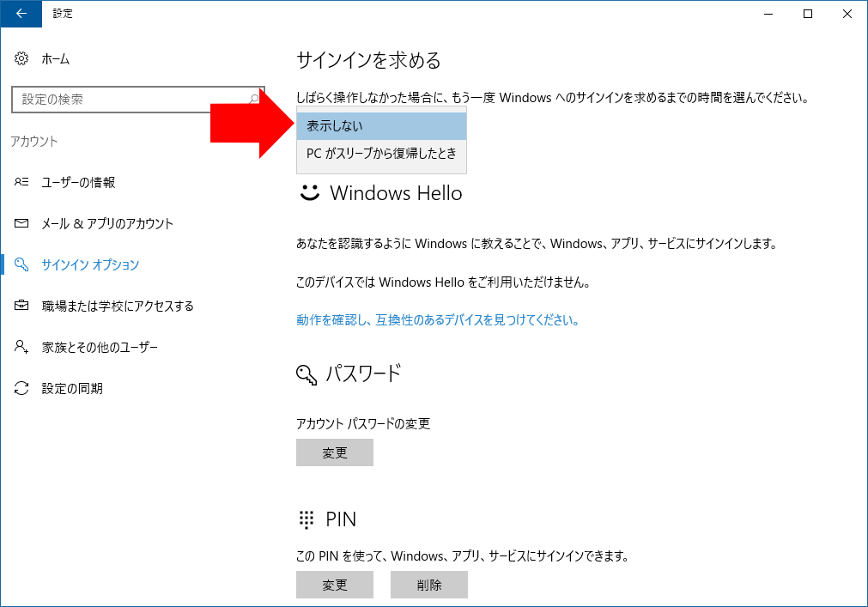Close the 設定 window
This screenshot has height=607, width=868.
[x=847, y=14]
